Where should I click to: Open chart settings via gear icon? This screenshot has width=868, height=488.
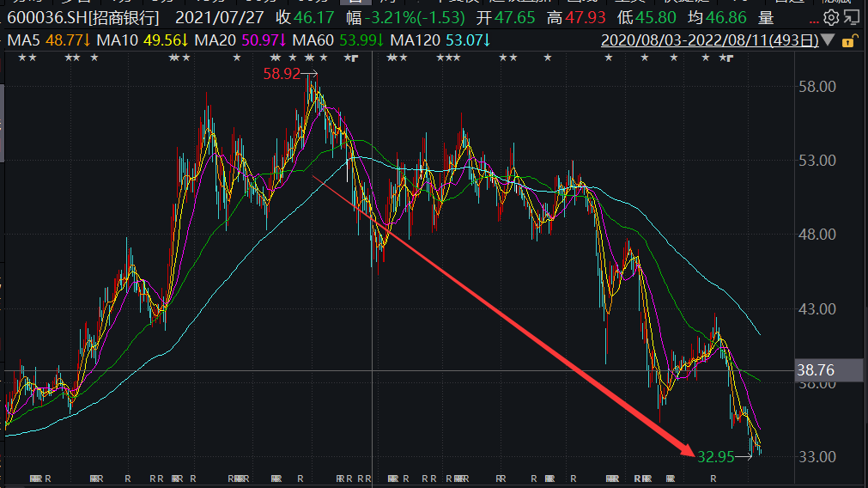[x=830, y=17]
